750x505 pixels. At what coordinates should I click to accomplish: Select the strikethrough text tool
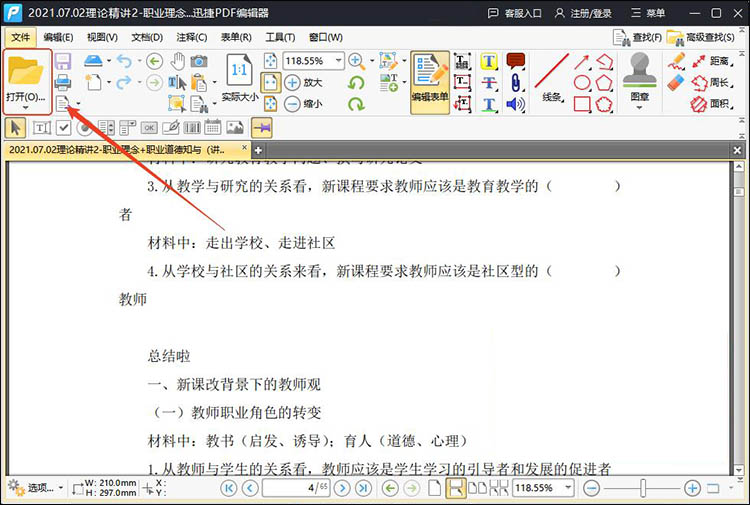489,82
